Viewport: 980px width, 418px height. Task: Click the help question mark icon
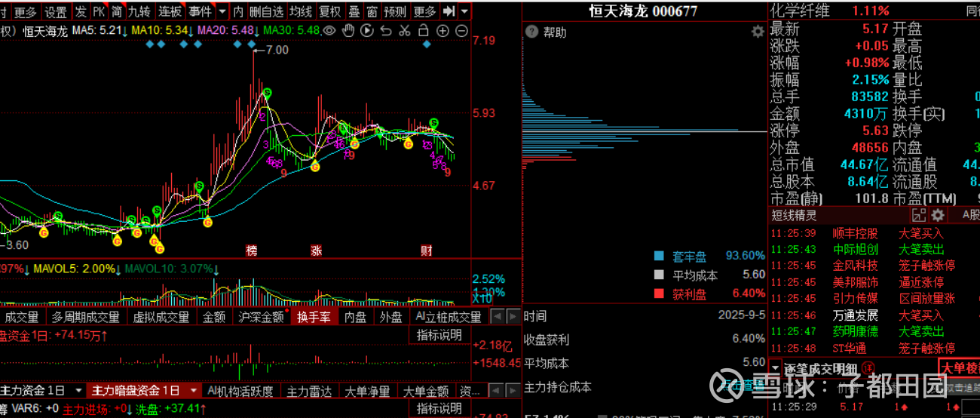tap(531, 32)
